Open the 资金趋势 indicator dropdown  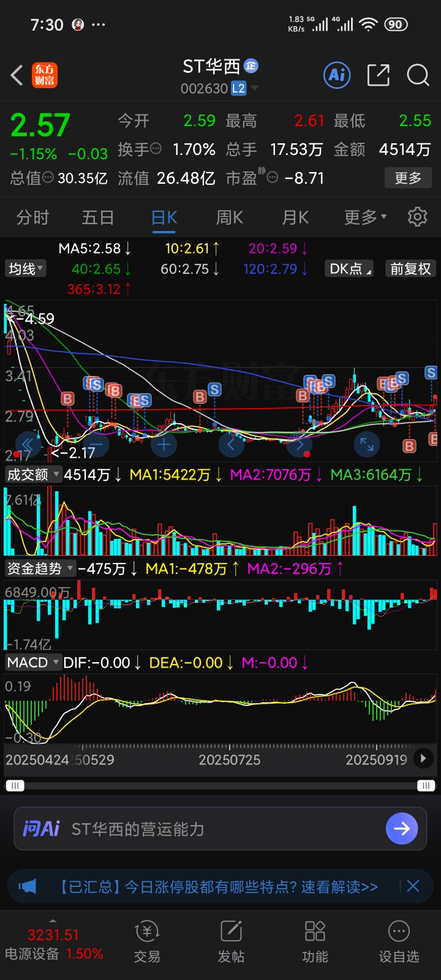[x=40, y=569]
